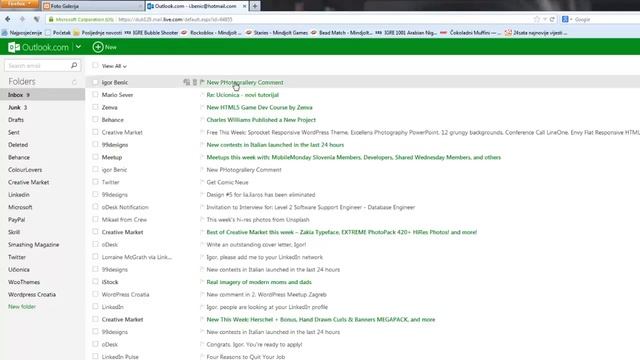Flag the Zenva email

202,107
